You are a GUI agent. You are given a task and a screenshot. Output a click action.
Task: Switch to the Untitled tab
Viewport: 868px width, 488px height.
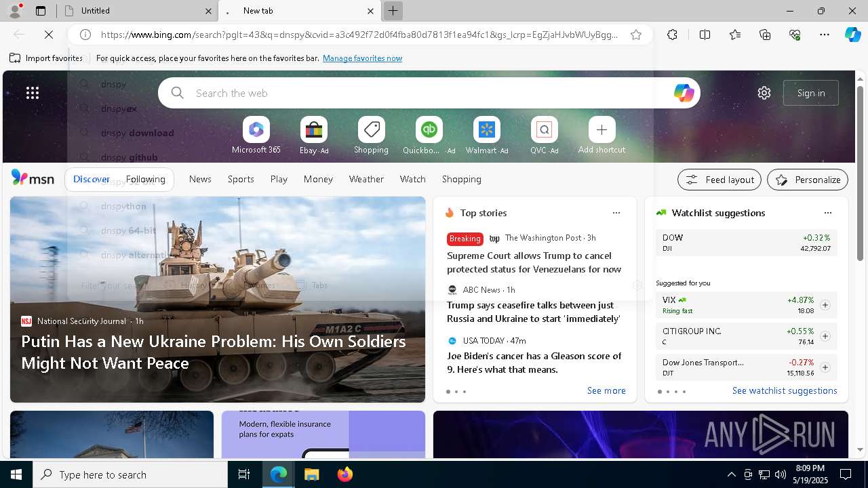point(138,11)
